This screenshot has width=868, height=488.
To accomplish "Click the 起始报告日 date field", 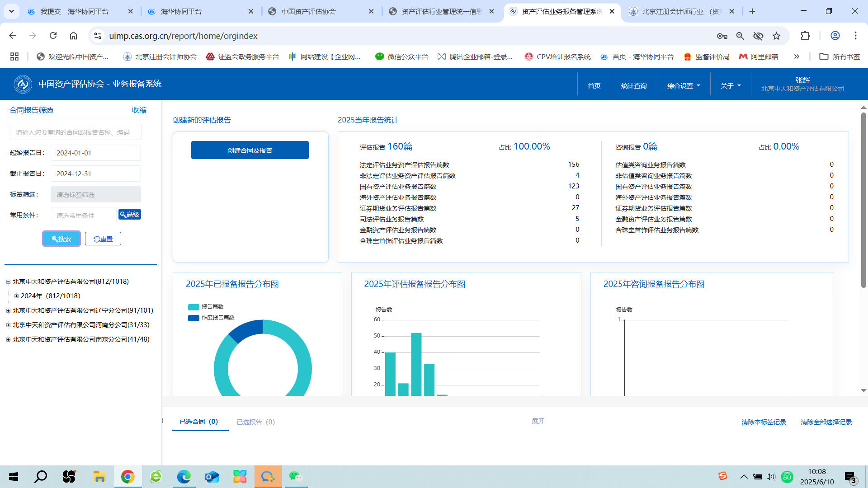I will pos(95,153).
